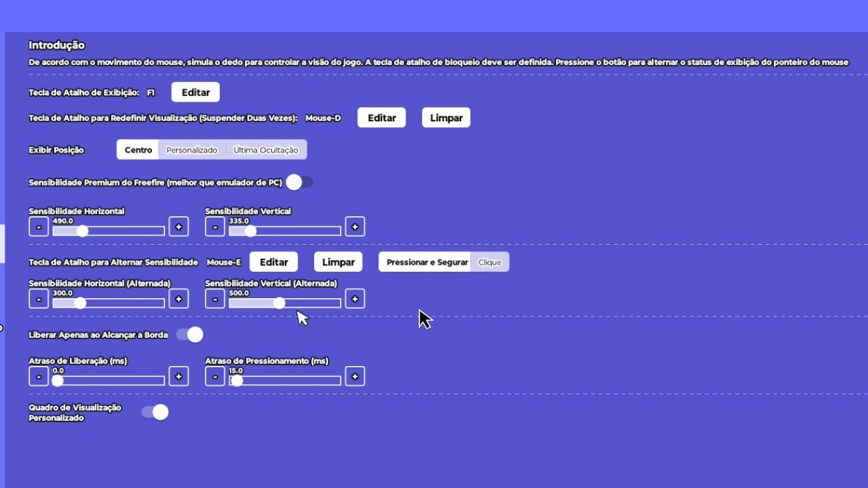Select Última Ocultação display position
The width and height of the screenshot is (868, 488).
[x=266, y=150]
